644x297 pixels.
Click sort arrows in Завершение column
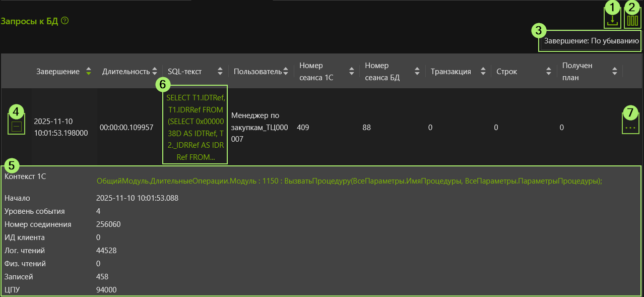coord(89,72)
